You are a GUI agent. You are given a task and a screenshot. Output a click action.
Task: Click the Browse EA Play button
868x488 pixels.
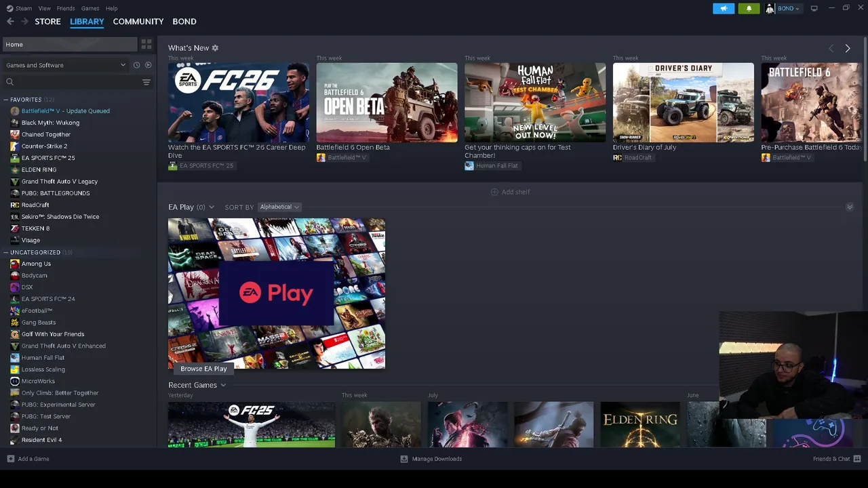click(x=203, y=369)
